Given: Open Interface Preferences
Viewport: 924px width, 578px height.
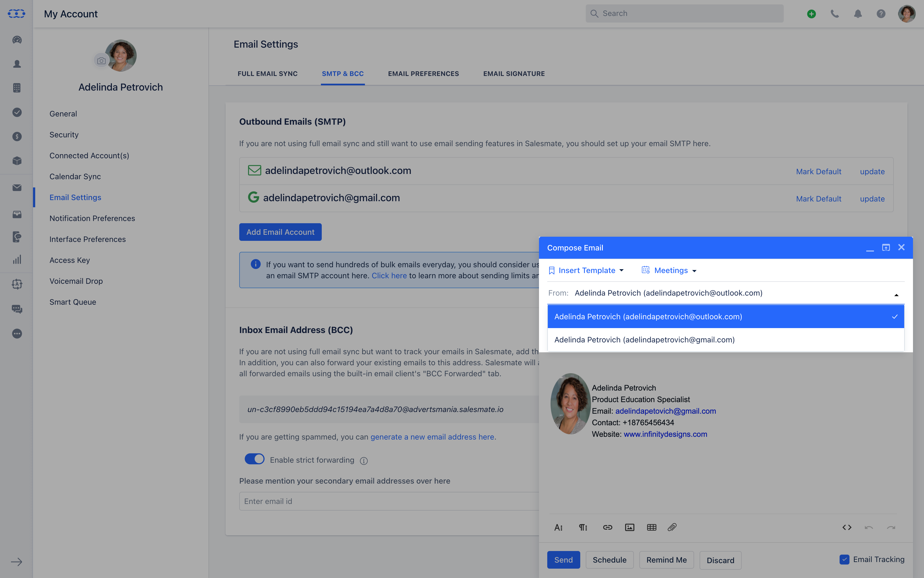Looking at the screenshot, I should pos(87,239).
